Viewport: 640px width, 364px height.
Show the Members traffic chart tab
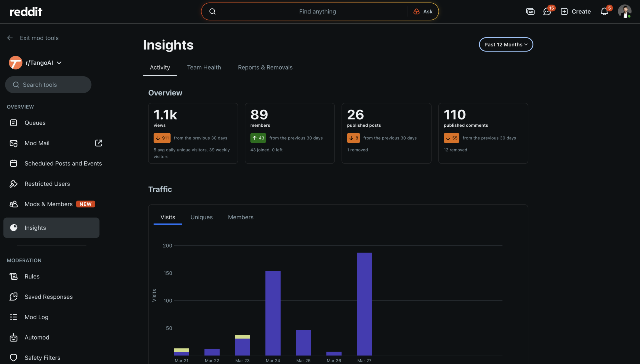click(240, 217)
